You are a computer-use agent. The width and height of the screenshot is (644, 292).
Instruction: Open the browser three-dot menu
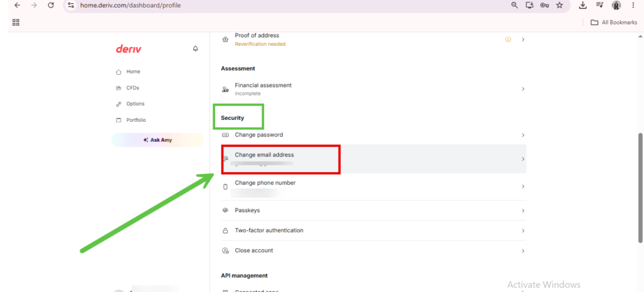click(633, 5)
